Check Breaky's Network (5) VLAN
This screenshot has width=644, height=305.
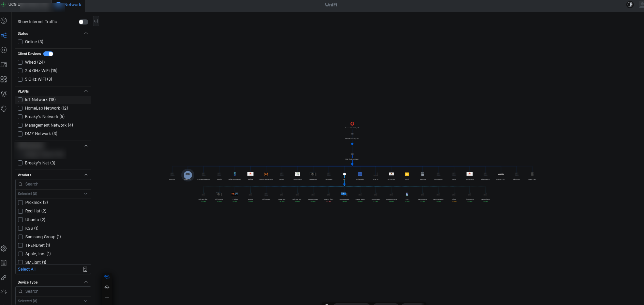(20, 117)
